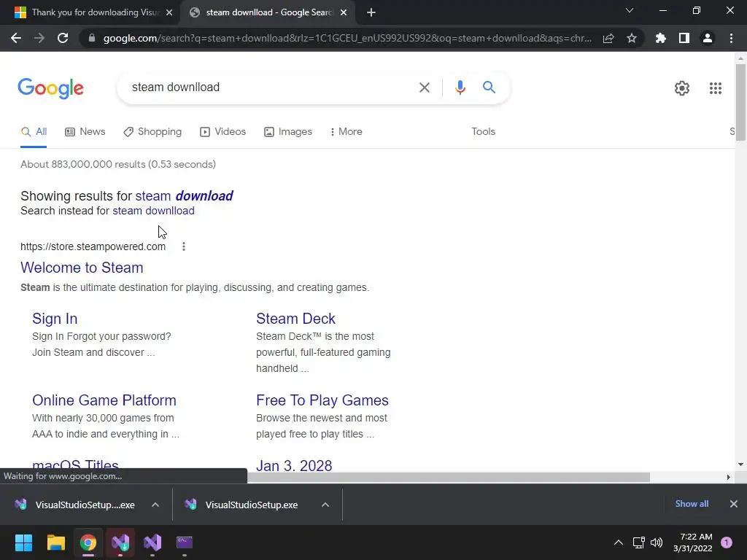Screen dimensions: 747x560
Task: Open the Windows Start menu
Action: pyautogui.click(x=23, y=542)
